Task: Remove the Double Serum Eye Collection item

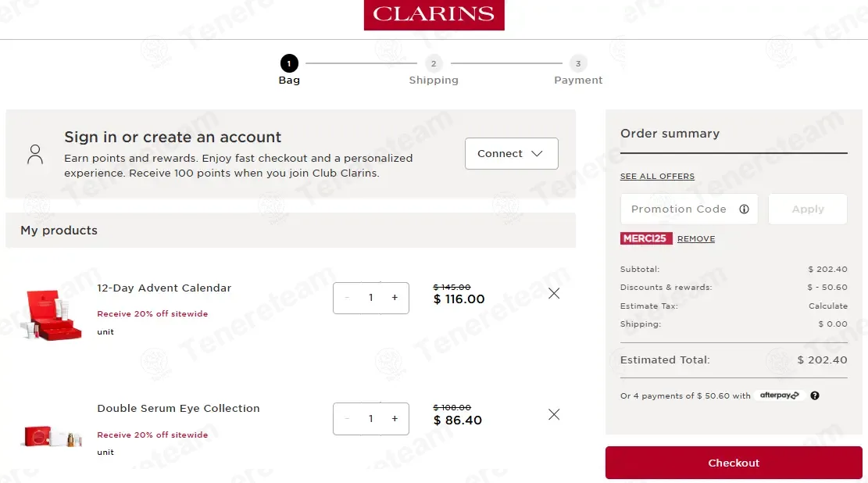Action: coord(554,415)
